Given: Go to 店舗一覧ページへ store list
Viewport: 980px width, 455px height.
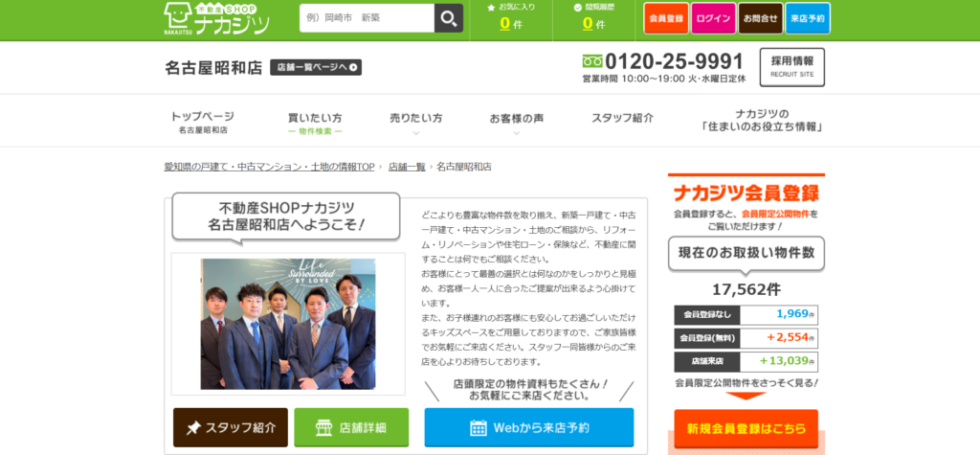Looking at the screenshot, I should 316,67.
